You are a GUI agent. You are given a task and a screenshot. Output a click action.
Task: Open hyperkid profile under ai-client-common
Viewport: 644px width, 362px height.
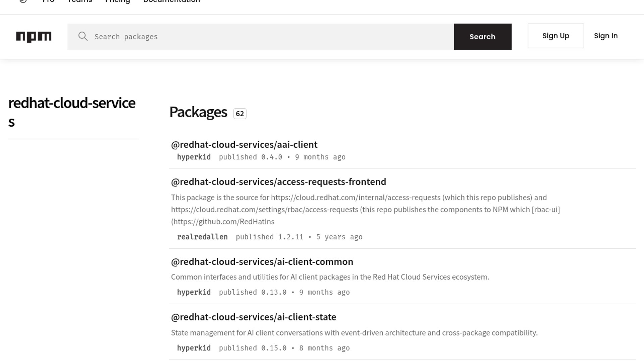coord(194,292)
